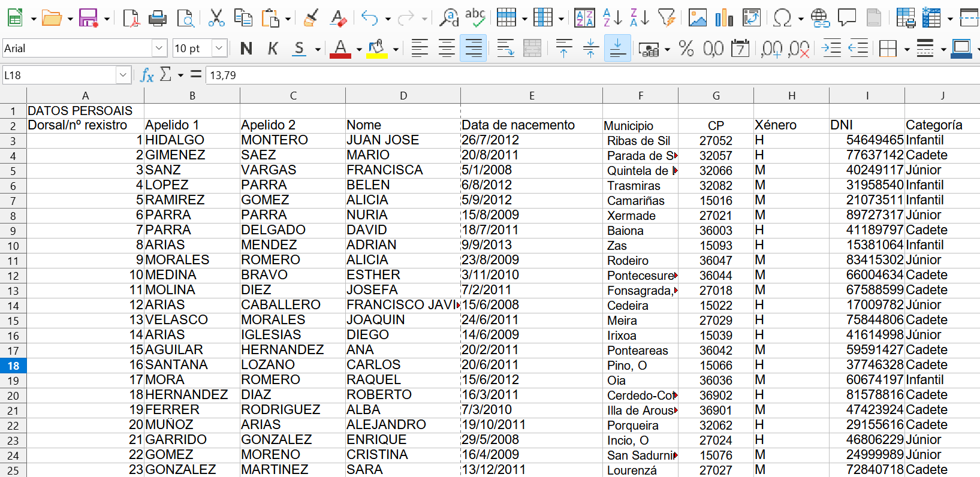Open the underline style dropdown arrow
The width and height of the screenshot is (980, 477).
pyautogui.click(x=318, y=50)
